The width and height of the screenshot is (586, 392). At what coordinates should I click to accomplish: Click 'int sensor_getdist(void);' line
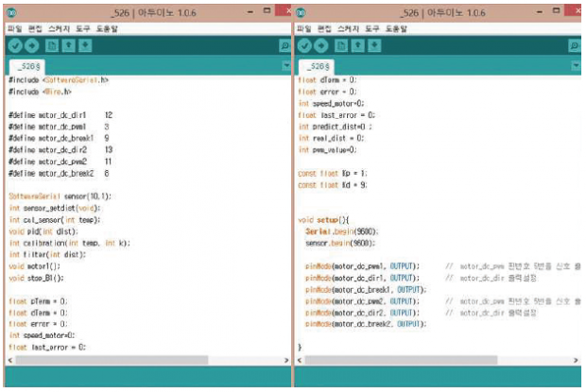pos(55,208)
